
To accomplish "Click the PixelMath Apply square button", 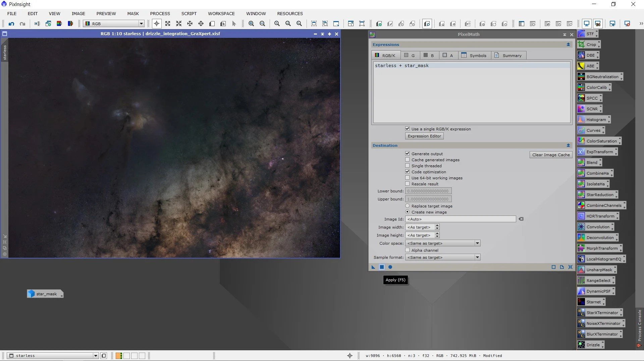I will [382, 267].
